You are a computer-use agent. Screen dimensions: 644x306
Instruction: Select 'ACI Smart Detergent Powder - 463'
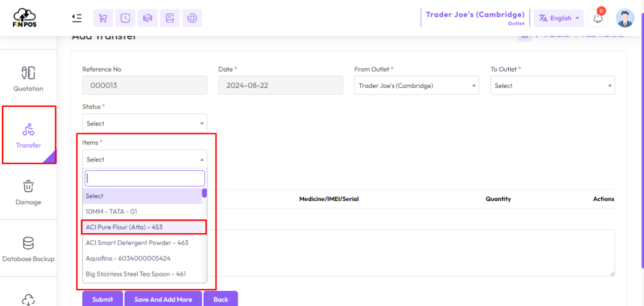click(x=142, y=243)
